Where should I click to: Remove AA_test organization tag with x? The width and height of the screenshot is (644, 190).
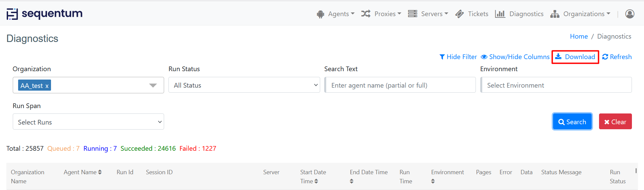pyautogui.click(x=47, y=86)
